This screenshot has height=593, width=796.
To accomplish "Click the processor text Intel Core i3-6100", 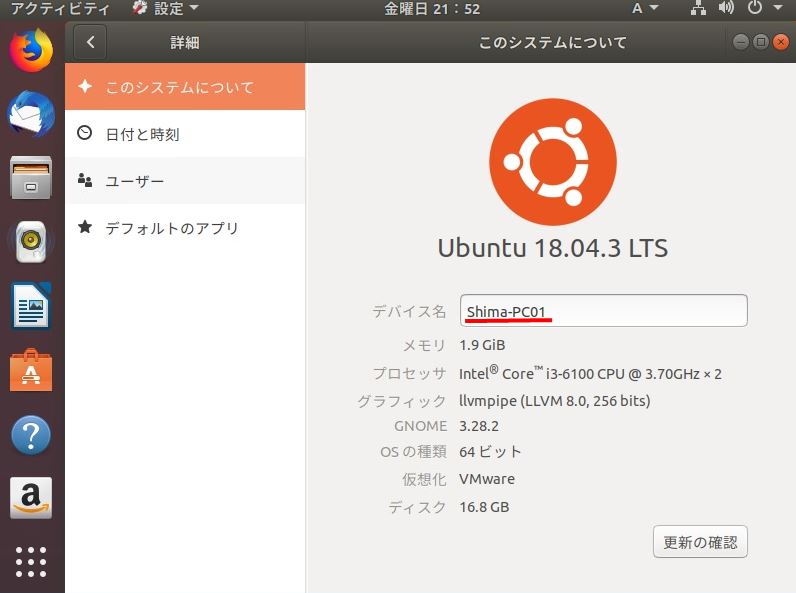I will coord(590,373).
